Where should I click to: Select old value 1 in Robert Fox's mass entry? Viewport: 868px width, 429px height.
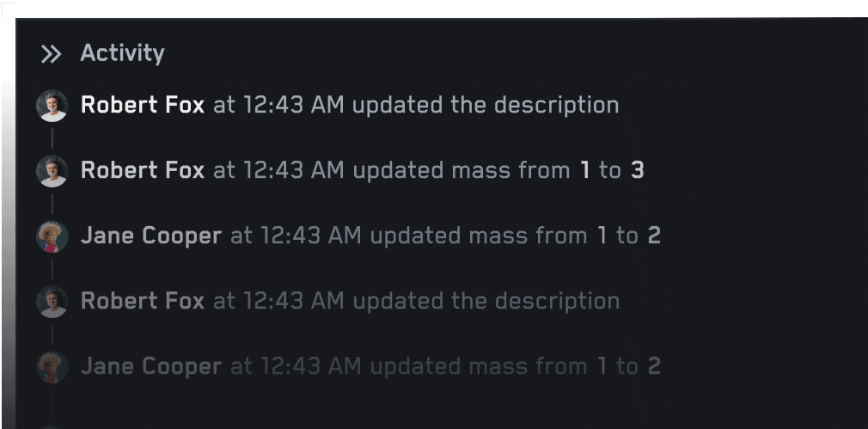click(x=584, y=170)
